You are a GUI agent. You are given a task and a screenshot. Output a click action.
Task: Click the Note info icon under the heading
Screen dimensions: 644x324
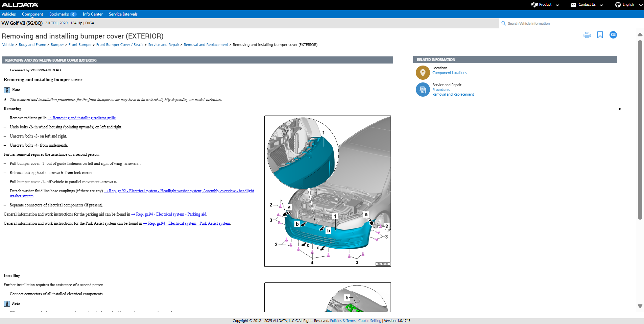[x=7, y=90]
